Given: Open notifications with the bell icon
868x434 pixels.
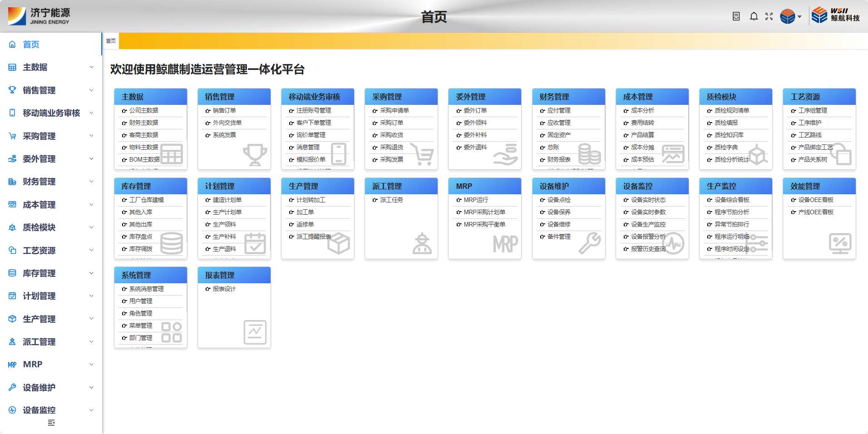Looking at the screenshot, I should click(x=754, y=16).
